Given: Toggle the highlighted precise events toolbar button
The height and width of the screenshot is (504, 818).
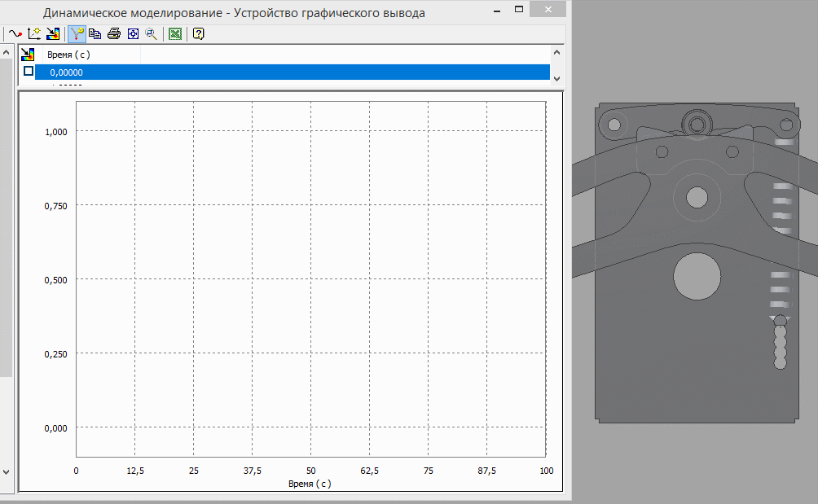Looking at the screenshot, I should (x=77, y=33).
